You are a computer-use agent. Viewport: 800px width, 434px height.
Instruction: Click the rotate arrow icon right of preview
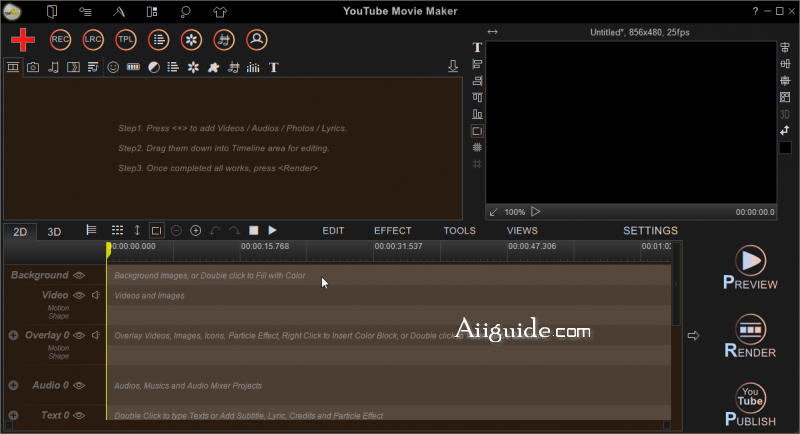coord(785,131)
